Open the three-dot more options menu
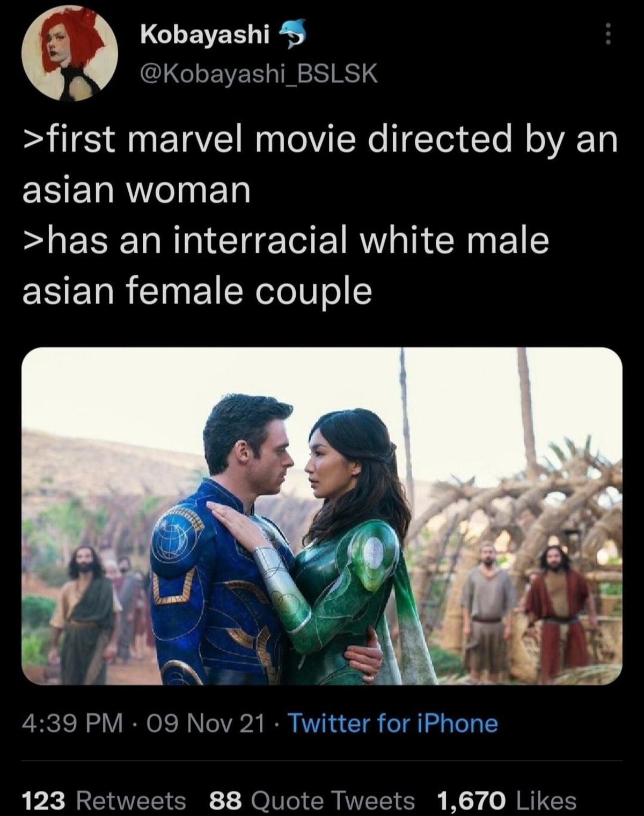644x816 pixels. coord(608,34)
